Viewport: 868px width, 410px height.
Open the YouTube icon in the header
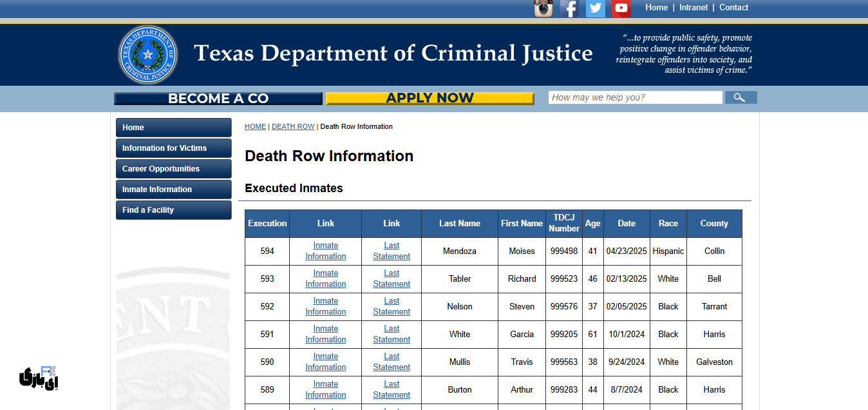click(621, 8)
